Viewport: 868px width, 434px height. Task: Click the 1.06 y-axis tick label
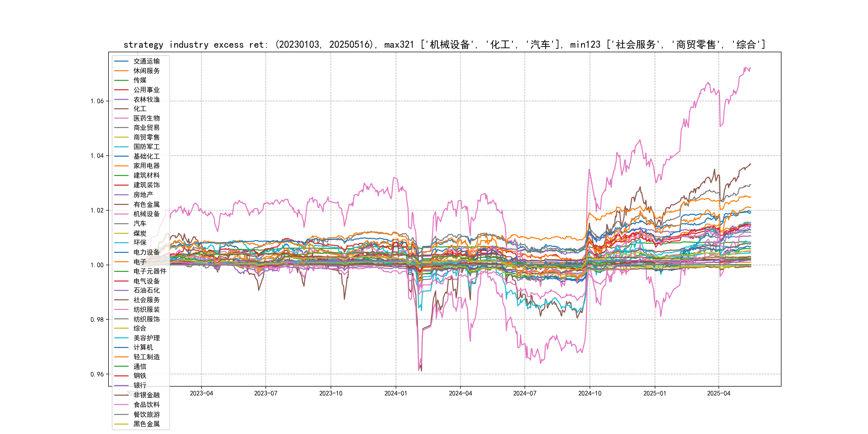[x=97, y=101]
